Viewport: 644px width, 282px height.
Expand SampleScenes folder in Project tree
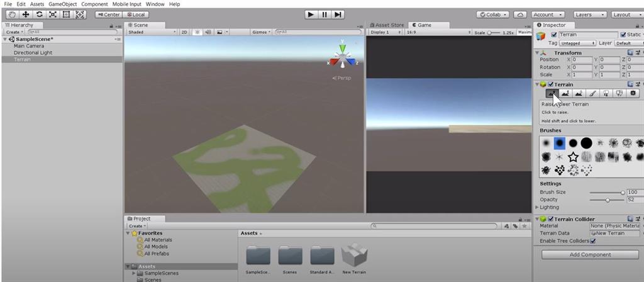click(134, 273)
